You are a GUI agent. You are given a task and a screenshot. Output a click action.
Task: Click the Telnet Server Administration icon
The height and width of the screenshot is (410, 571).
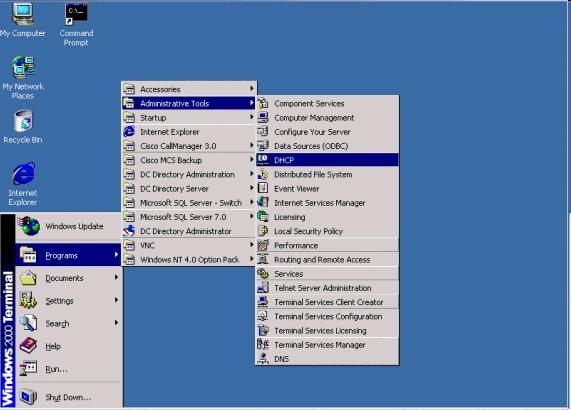click(x=263, y=288)
